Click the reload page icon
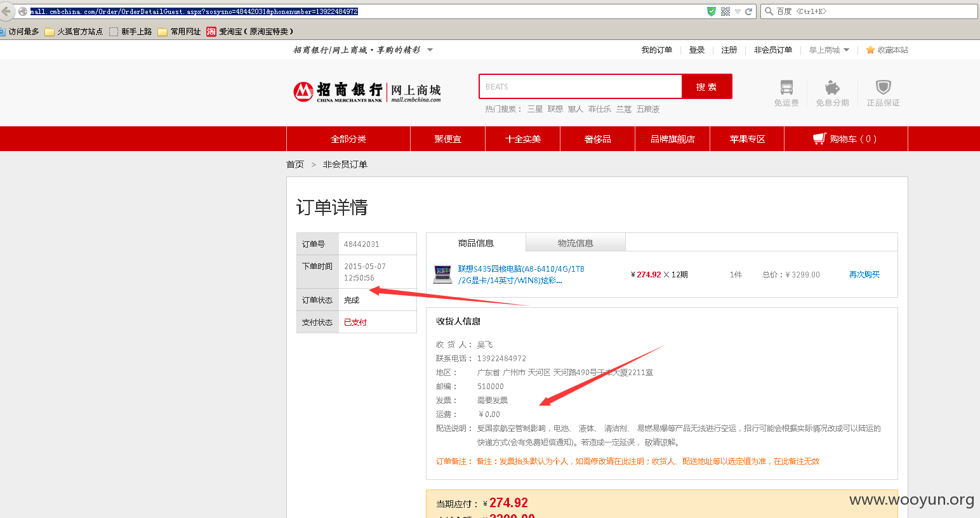 (x=749, y=11)
